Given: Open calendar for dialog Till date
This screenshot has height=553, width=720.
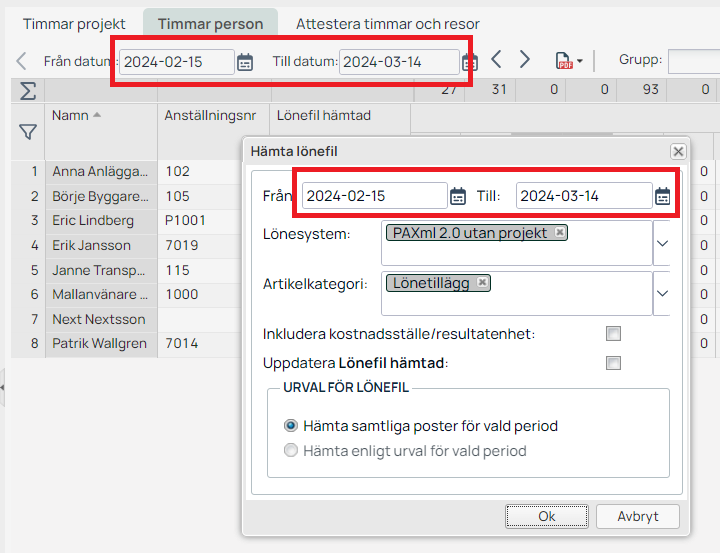Looking at the screenshot, I should (x=662, y=196).
